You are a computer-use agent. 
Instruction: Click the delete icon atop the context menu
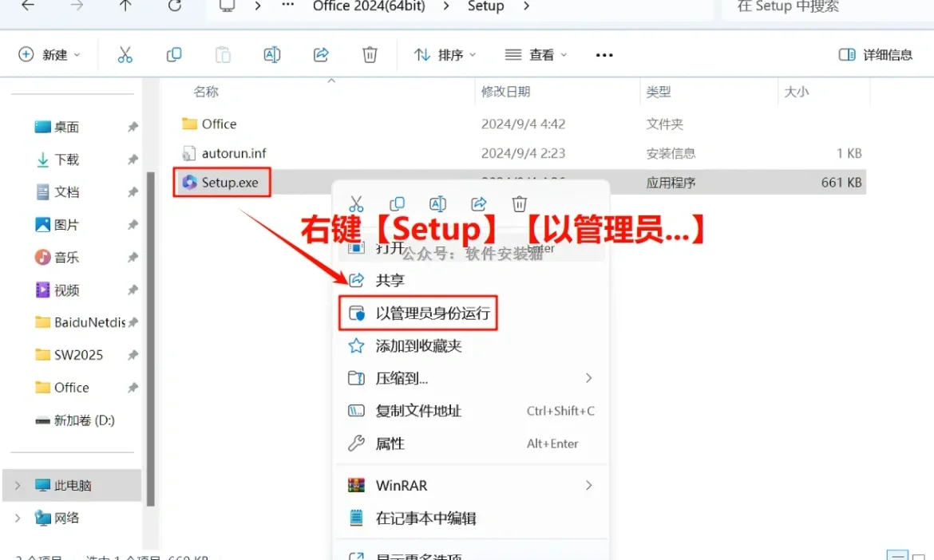(x=520, y=203)
